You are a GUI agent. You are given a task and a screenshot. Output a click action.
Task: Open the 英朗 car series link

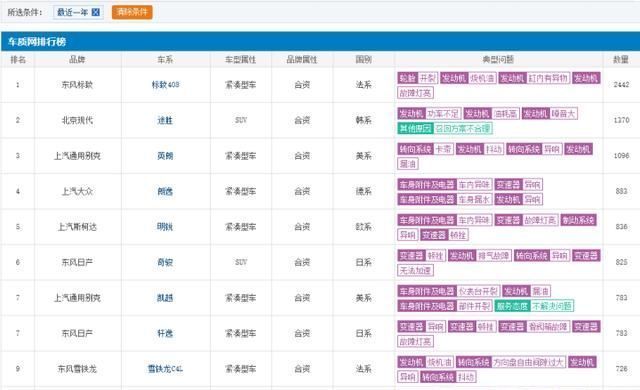click(x=165, y=156)
